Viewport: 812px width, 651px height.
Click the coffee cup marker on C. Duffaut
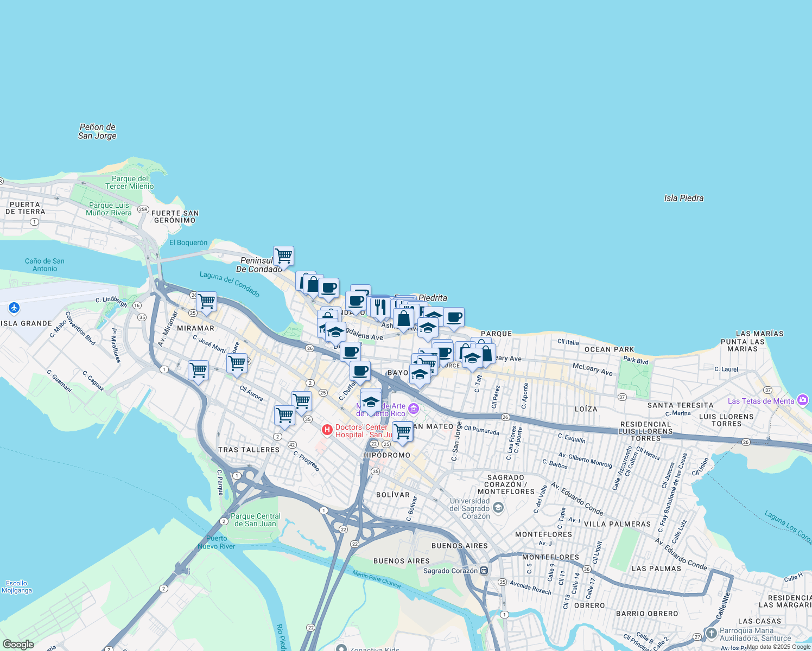coord(360,372)
